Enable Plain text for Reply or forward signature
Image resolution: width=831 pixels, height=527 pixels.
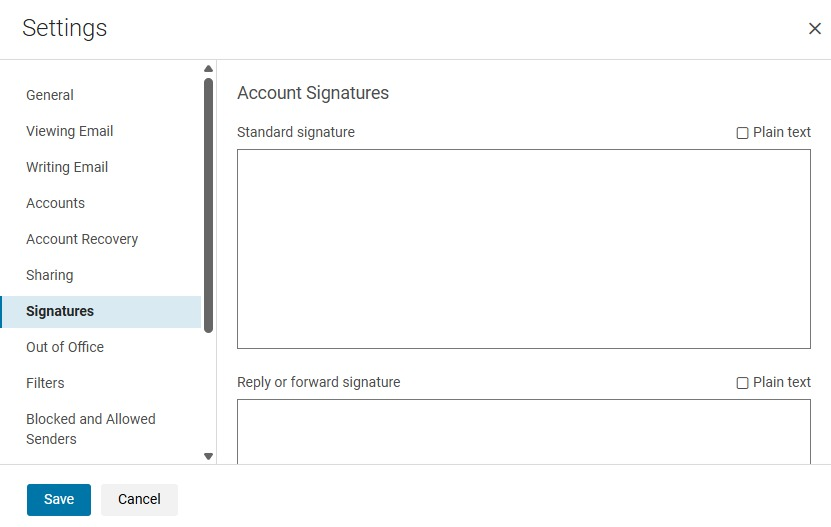743,383
